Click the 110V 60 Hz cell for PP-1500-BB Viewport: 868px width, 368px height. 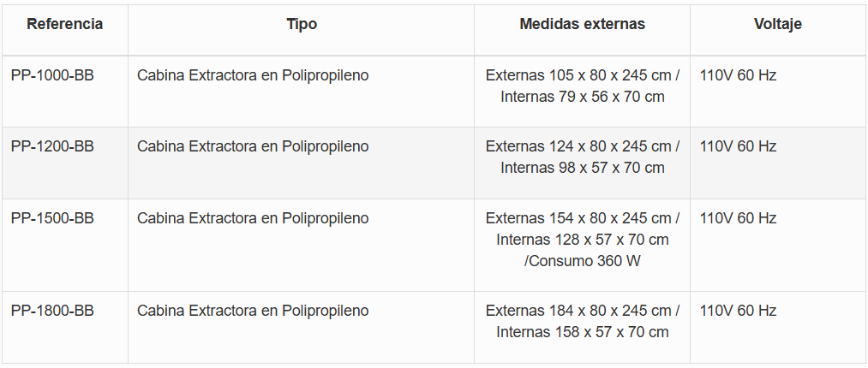[738, 218]
